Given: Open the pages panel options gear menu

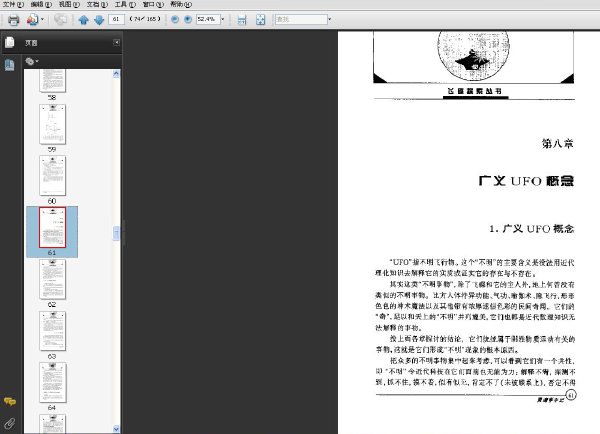Looking at the screenshot, I should point(32,61).
